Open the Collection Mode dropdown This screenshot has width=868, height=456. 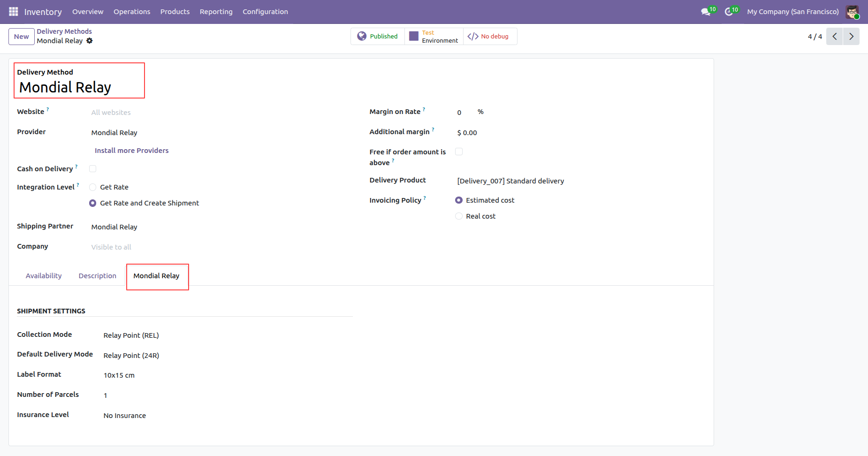coord(227,335)
